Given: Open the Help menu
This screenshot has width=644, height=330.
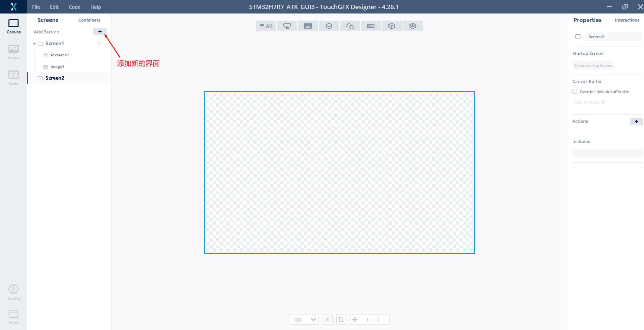Looking at the screenshot, I should click(96, 7).
